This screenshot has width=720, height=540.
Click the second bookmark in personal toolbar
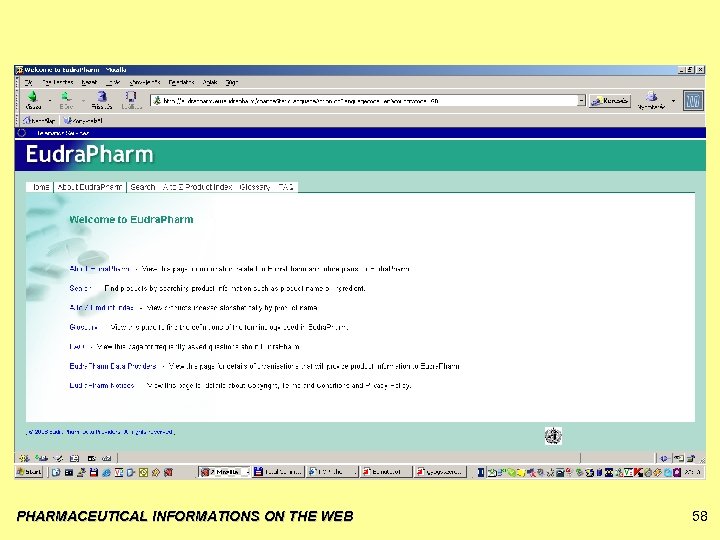(x=84, y=121)
